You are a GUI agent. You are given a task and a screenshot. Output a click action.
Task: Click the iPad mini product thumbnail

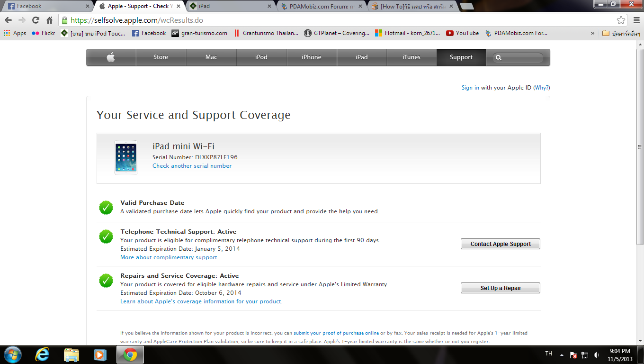coord(126,157)
